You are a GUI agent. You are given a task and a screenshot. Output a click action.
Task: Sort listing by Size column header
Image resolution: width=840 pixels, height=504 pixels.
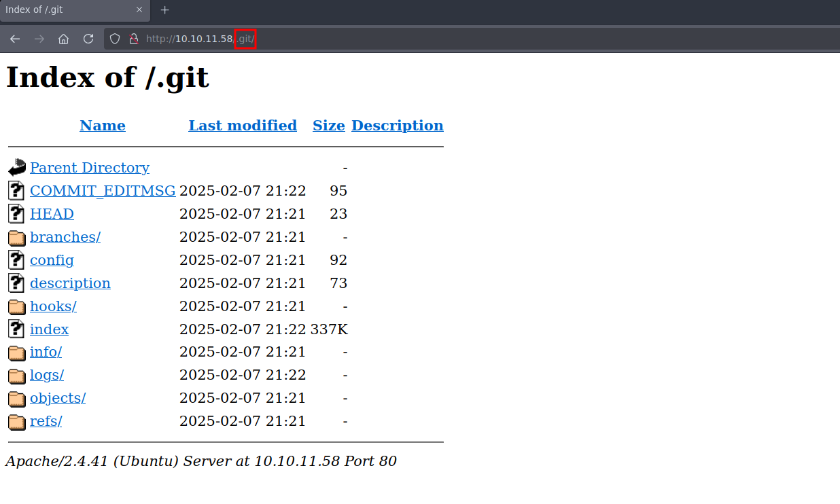[x=328, y=126]
